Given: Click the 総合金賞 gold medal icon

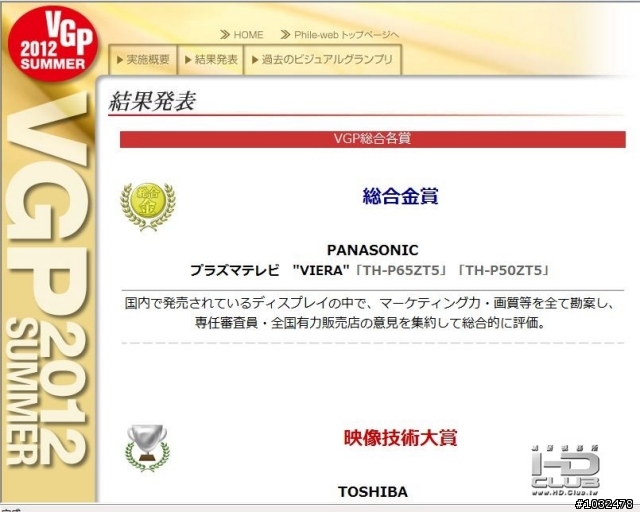Looking at the screenshot, I should click(148, 206).
